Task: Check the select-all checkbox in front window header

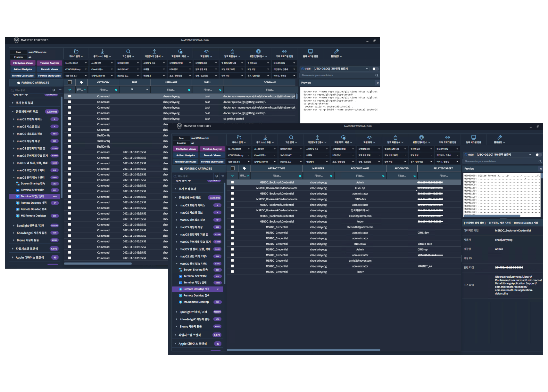Action: [233, 168]
